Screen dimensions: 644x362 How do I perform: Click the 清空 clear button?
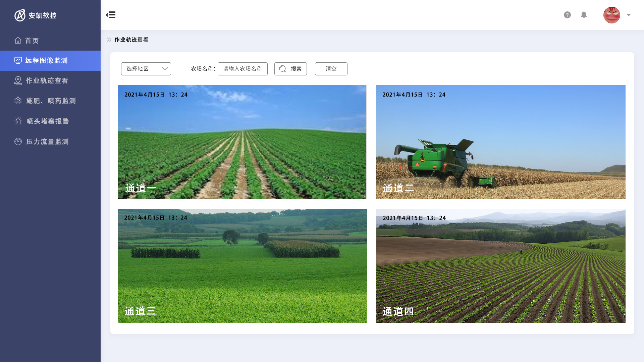pyautogui.click(x=331, y=69)
